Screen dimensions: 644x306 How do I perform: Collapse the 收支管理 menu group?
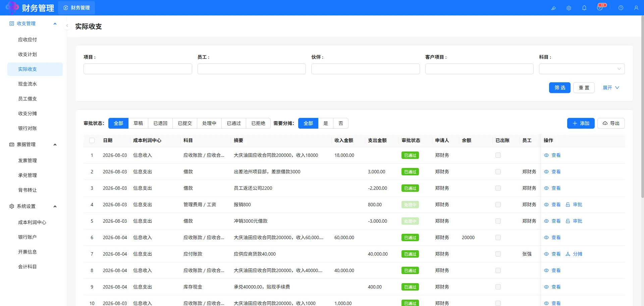55,24
